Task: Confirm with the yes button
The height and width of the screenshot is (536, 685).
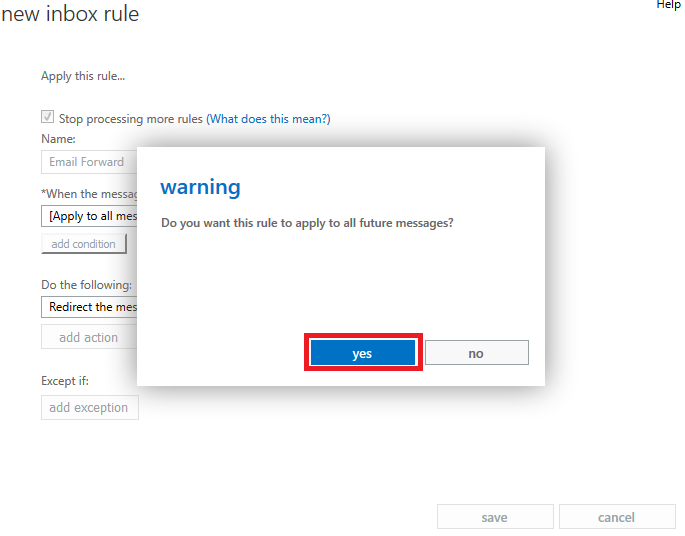Action: coord(363,353)
